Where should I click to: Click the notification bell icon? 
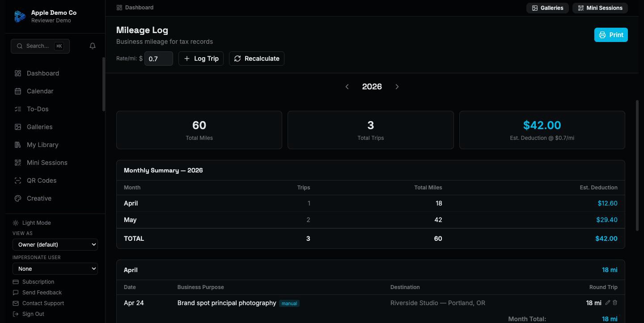[93, 46]
